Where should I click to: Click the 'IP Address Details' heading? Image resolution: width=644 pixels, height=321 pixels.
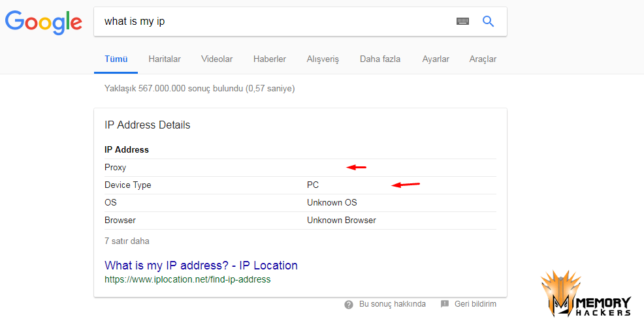click(x=148, y=125)
